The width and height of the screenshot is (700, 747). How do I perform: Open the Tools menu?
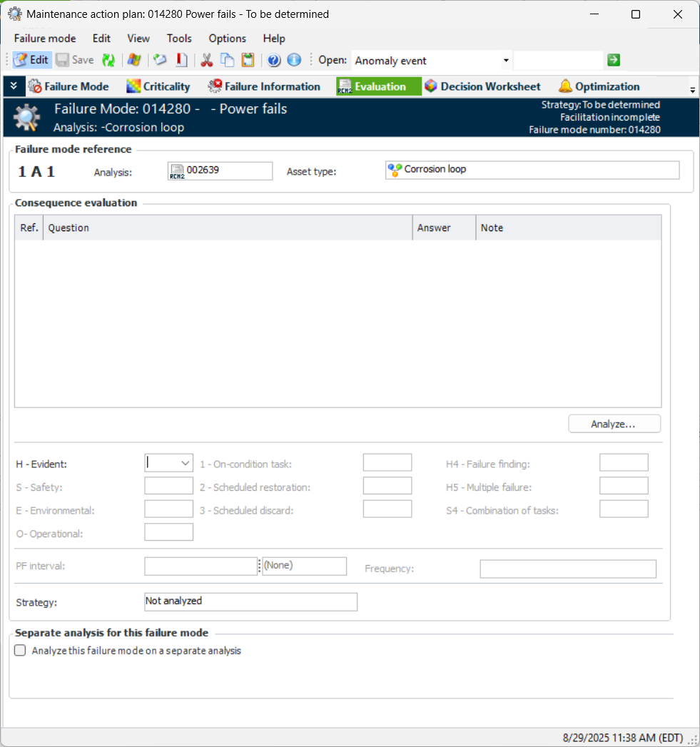[179, 39]
